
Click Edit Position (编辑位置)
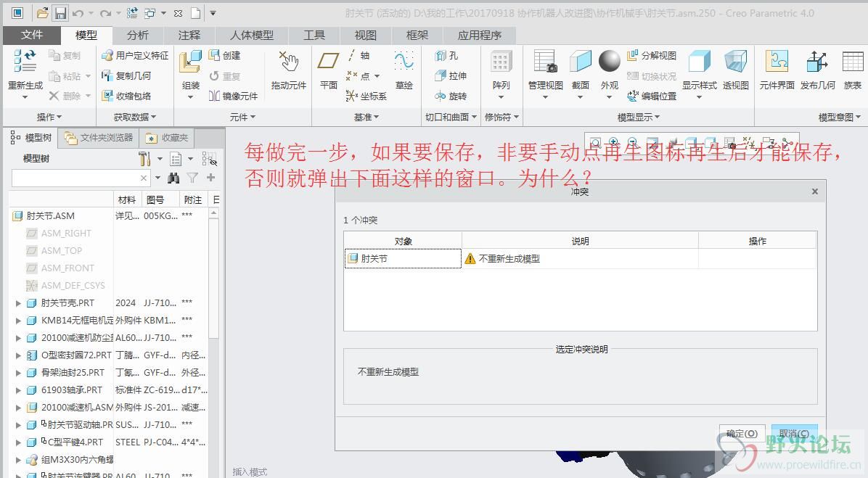[652, 96]
